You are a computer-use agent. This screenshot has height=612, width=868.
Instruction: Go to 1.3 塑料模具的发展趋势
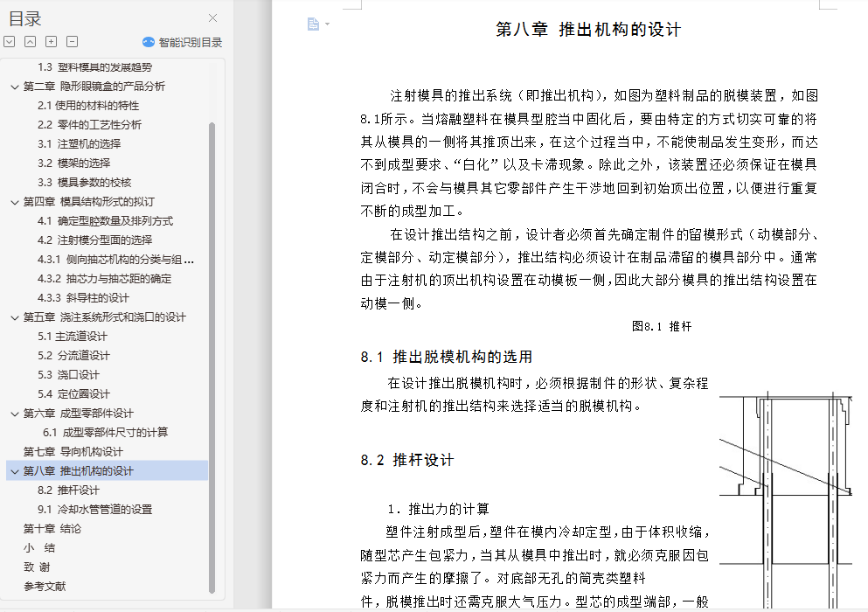(x=94, y=67)
